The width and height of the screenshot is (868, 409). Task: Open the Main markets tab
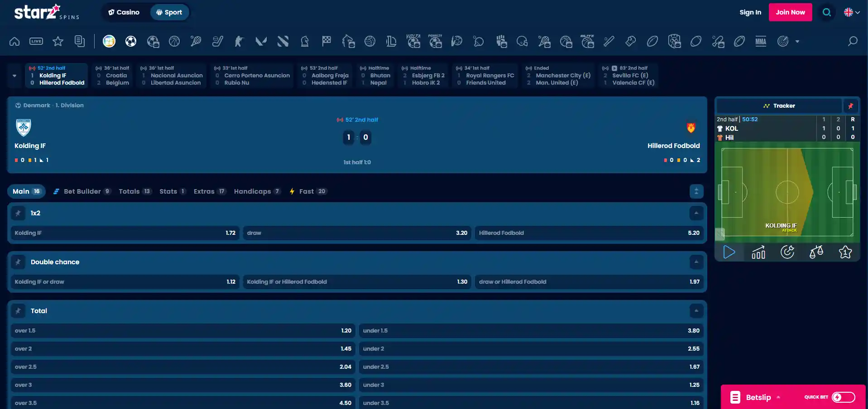[26, 191]
